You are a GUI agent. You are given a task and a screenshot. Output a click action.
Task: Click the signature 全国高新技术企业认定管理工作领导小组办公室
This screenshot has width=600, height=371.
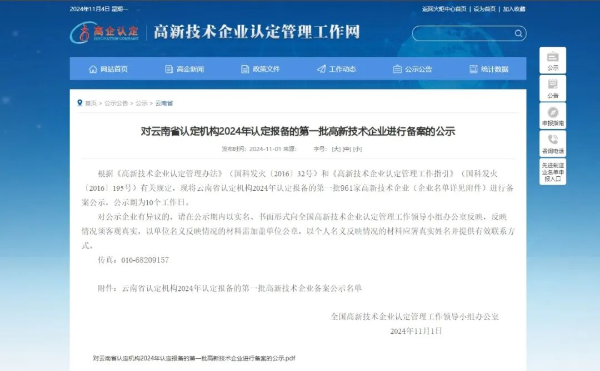[415, 317]
